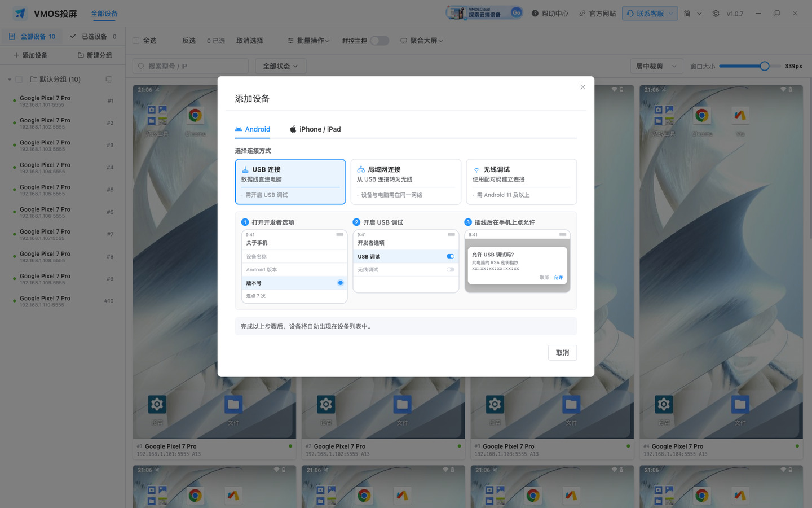Switch to the iPhone / iPad tab
The width and height of the screenshot is (812, 508).
315,129
